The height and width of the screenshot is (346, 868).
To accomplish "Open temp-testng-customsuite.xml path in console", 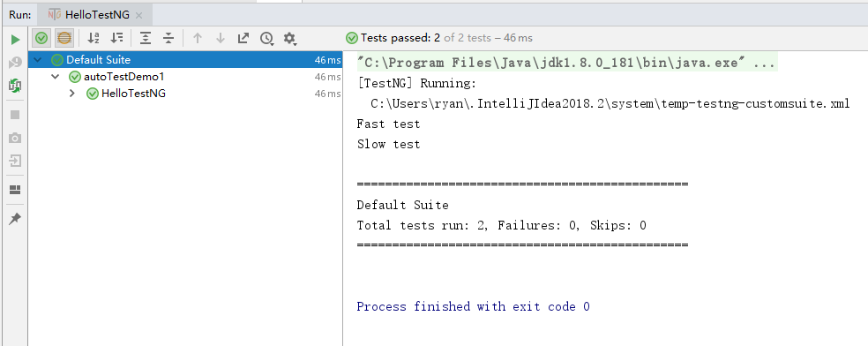I will tap(610, 103).
